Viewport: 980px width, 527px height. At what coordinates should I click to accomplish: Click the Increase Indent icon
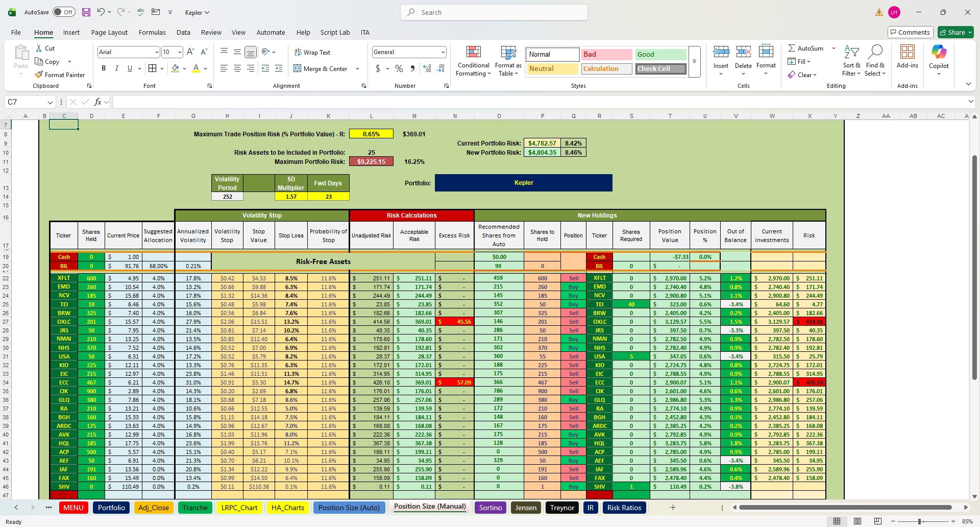279,68
